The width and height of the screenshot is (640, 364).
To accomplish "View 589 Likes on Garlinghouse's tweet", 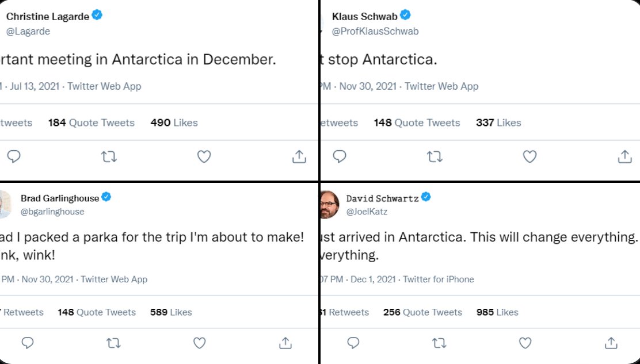I will pyautogui.click(x=171, y=312).
